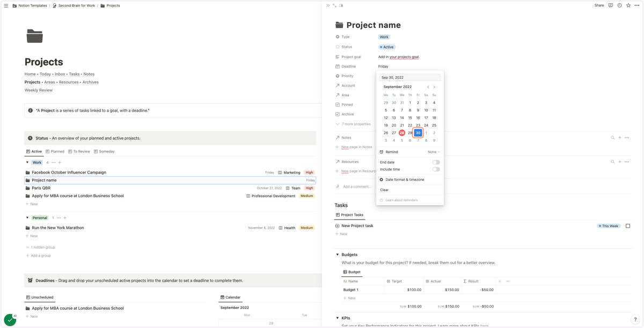Click the Active status tag
Viewport: 644px width, 328px height.
[x=386, y=47]
